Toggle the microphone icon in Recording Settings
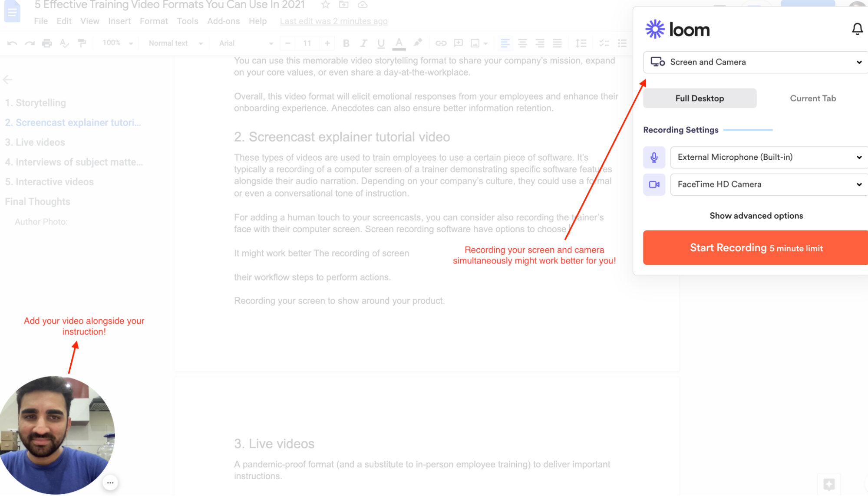The image size is (868, 496). [x=654, y=157]
